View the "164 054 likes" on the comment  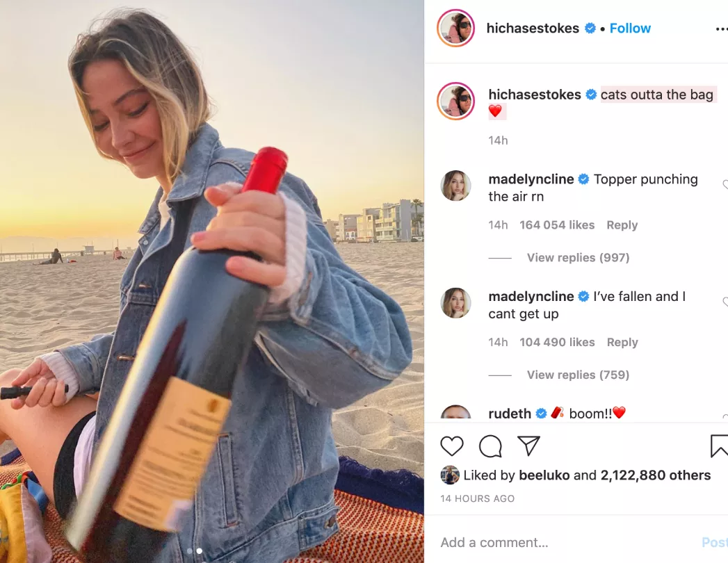tap(557, 225)
